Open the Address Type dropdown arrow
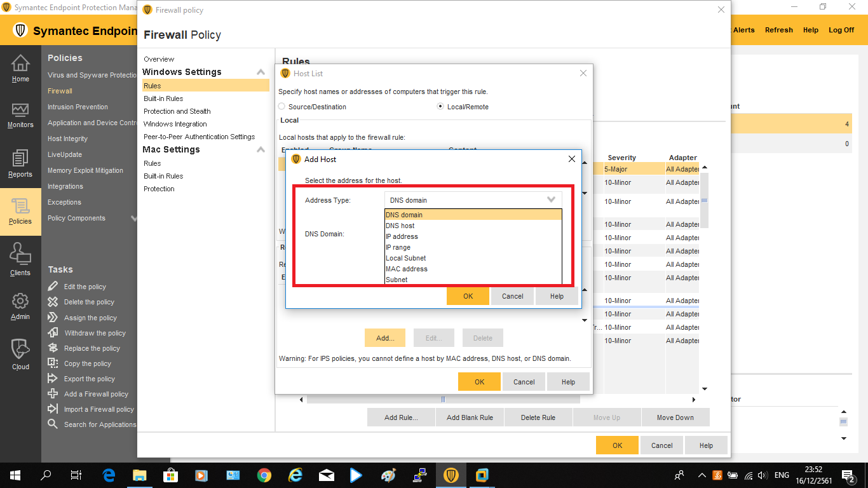 (x=551, y=200)
